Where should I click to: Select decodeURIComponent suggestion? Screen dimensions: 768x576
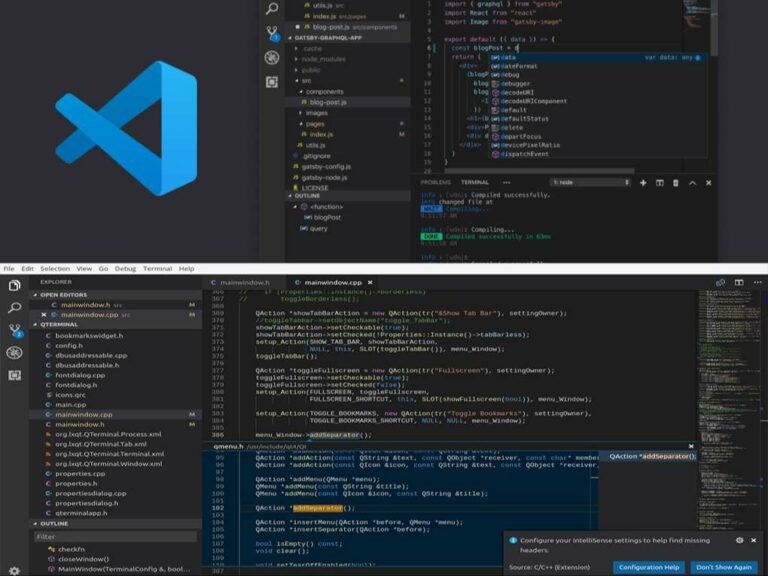click(599, 101)
